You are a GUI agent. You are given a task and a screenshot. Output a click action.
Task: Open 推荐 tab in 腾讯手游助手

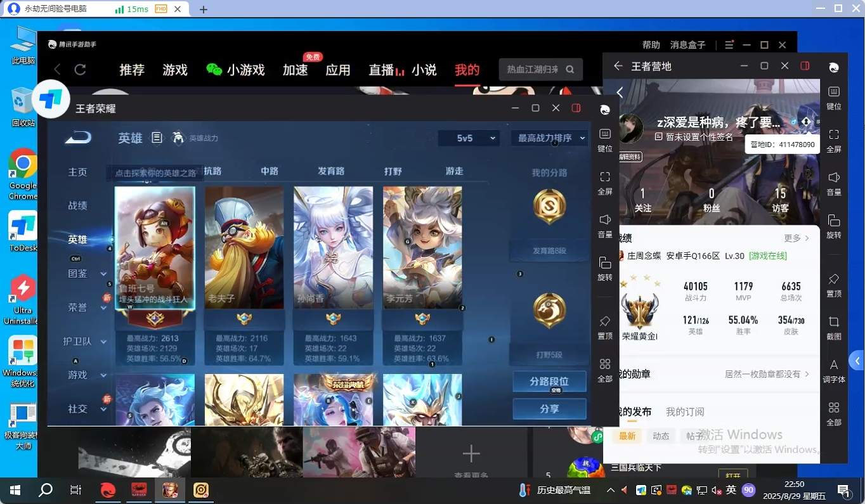132,70
